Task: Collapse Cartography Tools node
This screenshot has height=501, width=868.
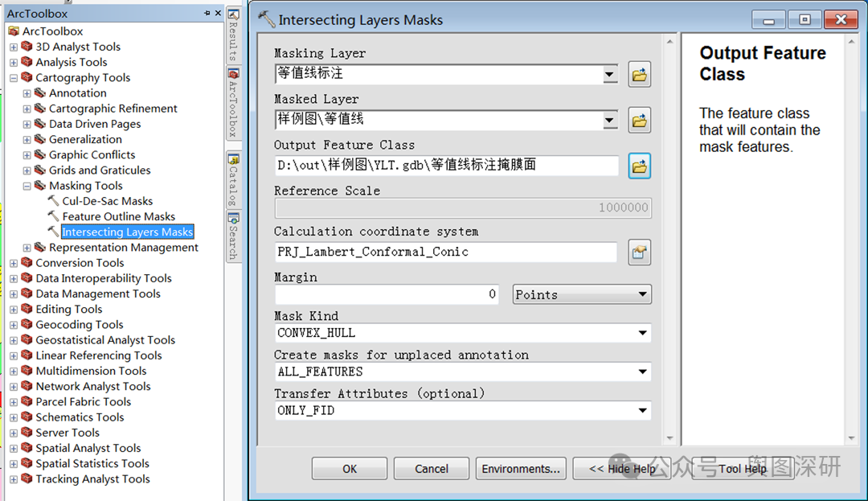Action: 14,78
